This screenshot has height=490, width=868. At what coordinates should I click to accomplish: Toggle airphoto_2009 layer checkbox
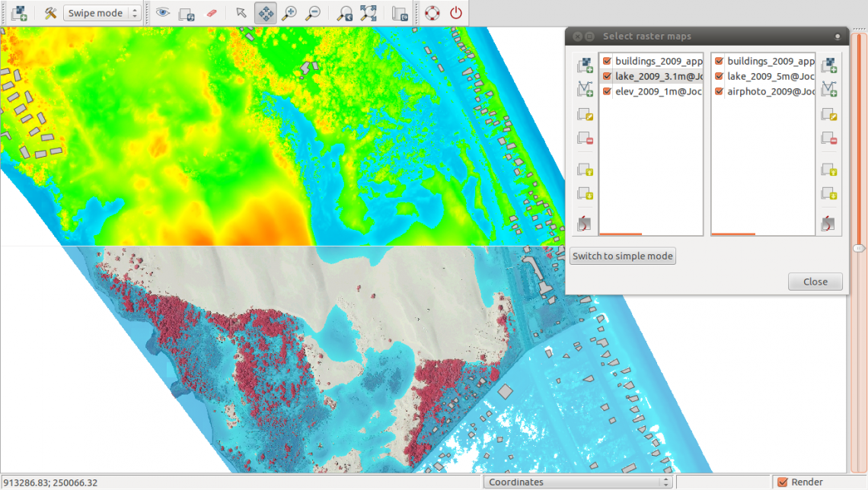pos(719,91)
